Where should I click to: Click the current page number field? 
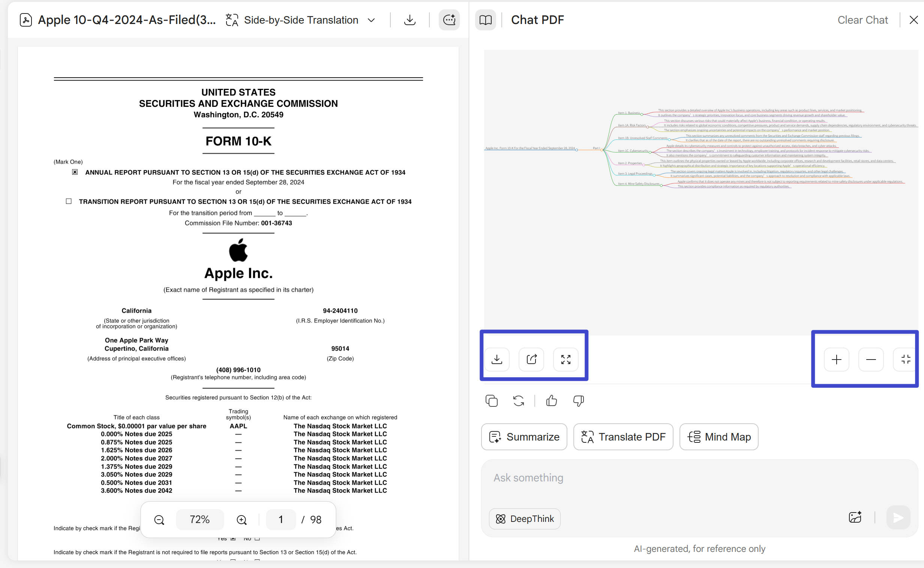281,520
